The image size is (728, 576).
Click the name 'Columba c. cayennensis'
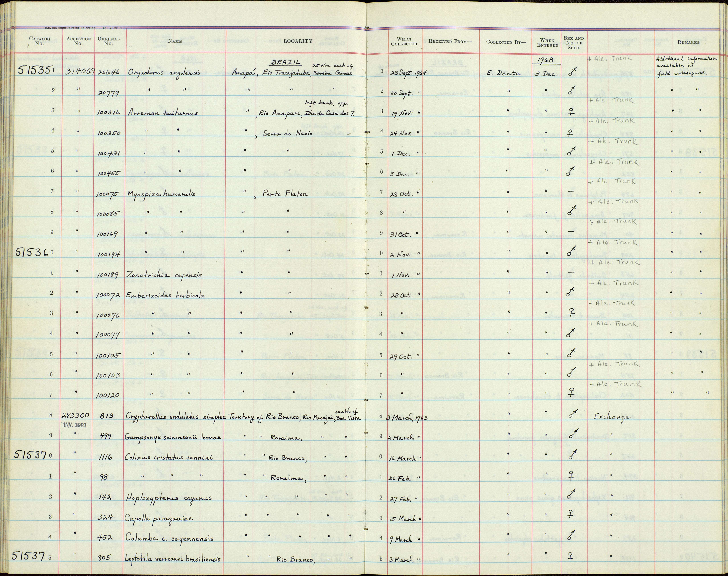point(169,539)
